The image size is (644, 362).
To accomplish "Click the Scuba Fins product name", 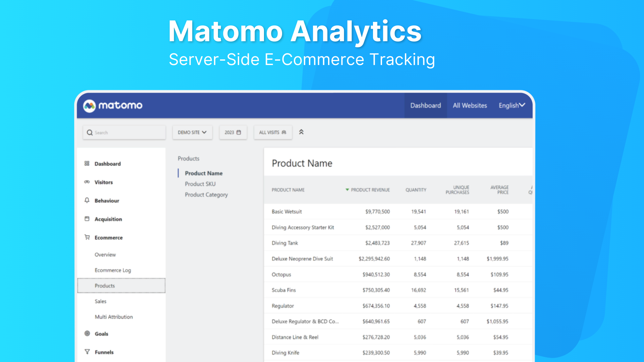I will click(x=284, y=290).
